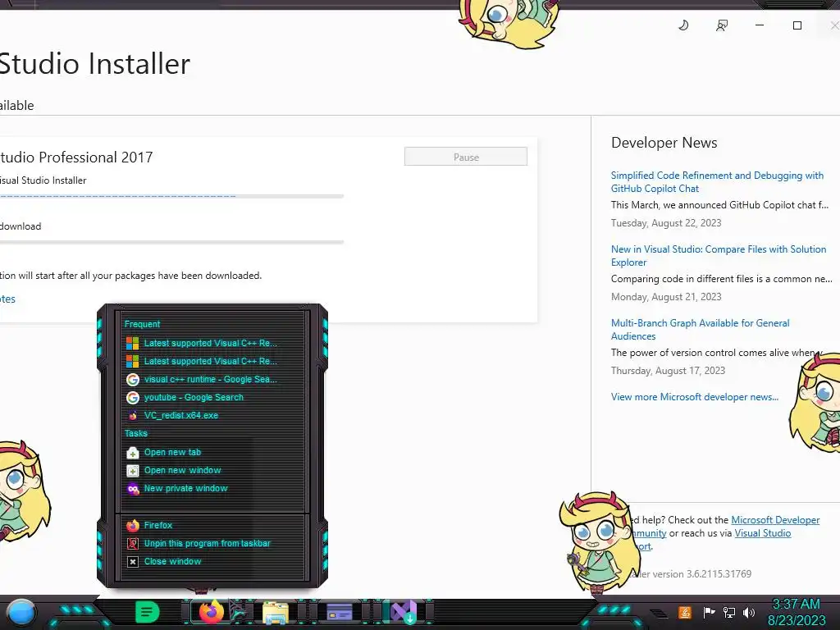Click the Firefox taskbar icon
The height and width of the screenshot is (630, 840).
[x=211, y=612]
